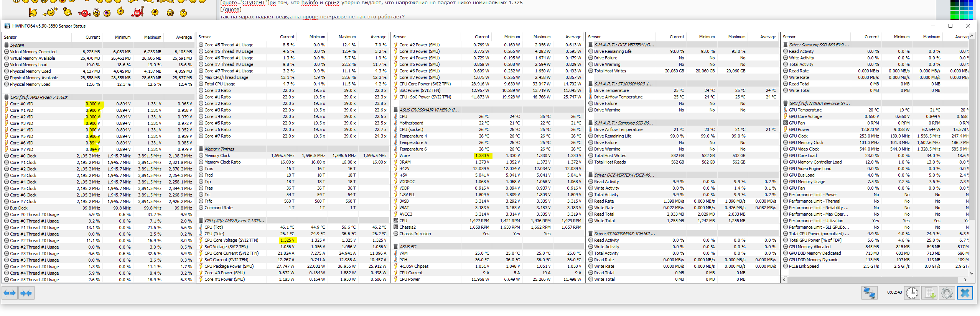Select the Drive Airflow Temperature row under ST1000DM003

[x=683, y=97]
